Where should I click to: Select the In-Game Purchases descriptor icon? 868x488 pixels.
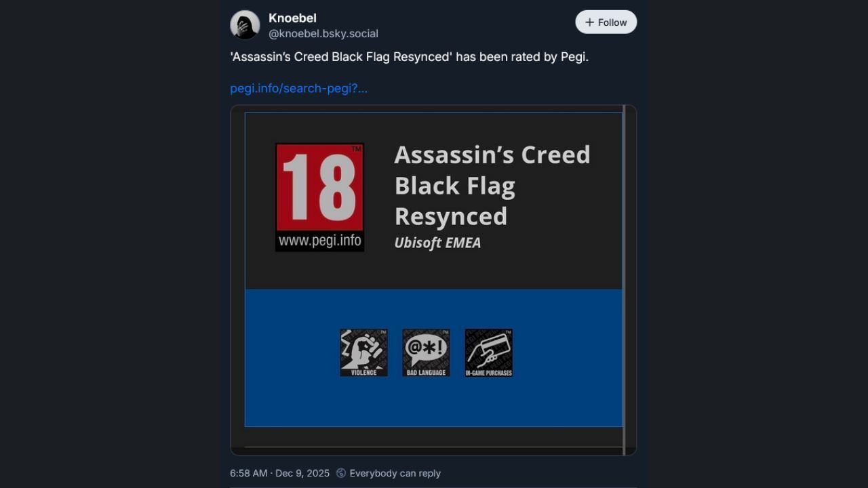(x=488, y=352)
